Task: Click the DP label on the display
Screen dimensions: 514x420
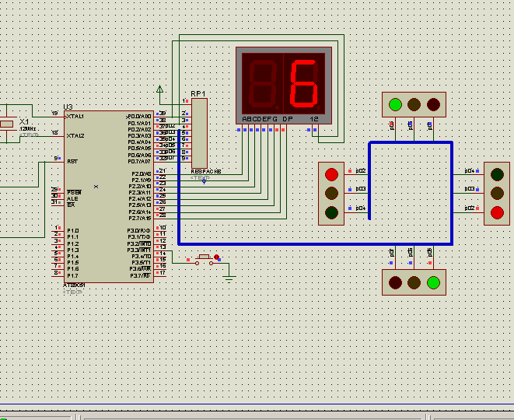Action: (288, 119)
